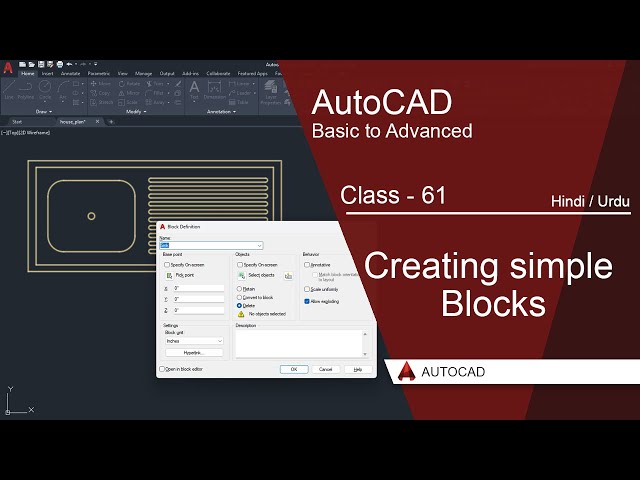The width and height of the screenshot is (640, 480).
Task: Click OK in the Block Definition dialog
Action: pyautogui.click(x=294, y=369)
